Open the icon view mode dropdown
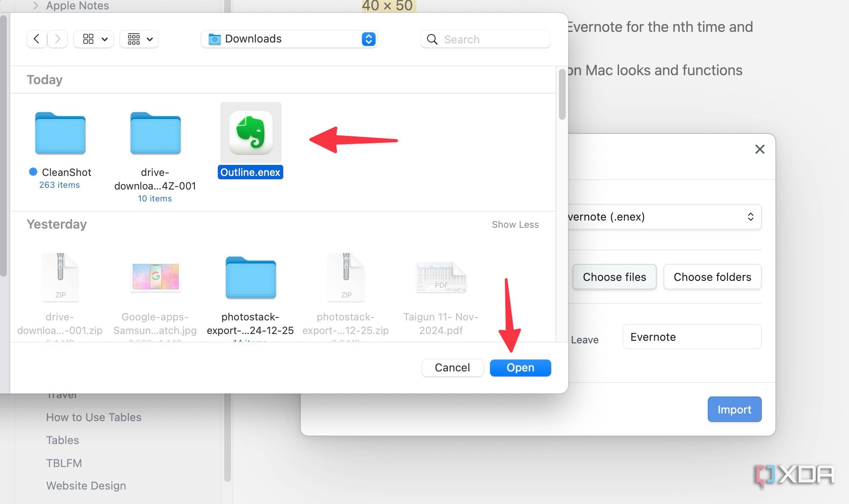Viewport: 849px width, 504px height. coord(94,39)
